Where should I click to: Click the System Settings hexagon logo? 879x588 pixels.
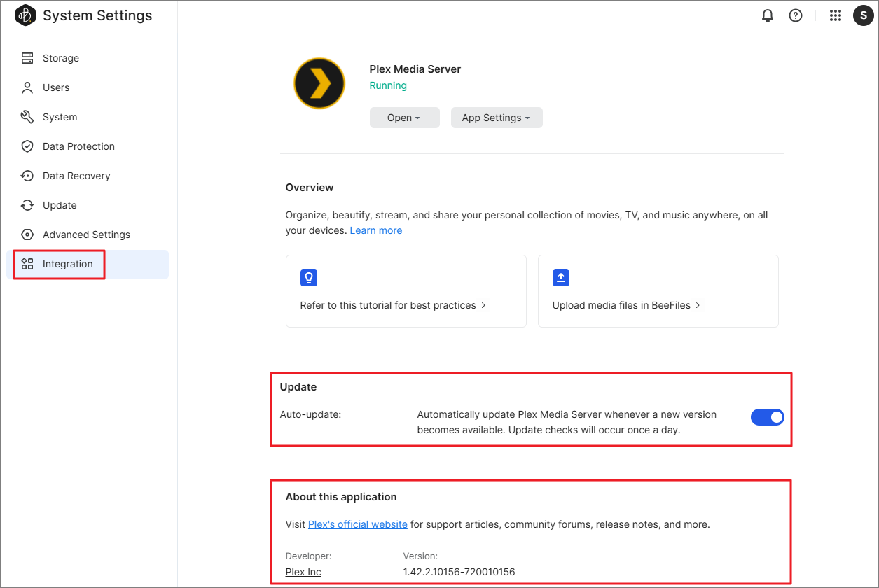coord(25,15)
